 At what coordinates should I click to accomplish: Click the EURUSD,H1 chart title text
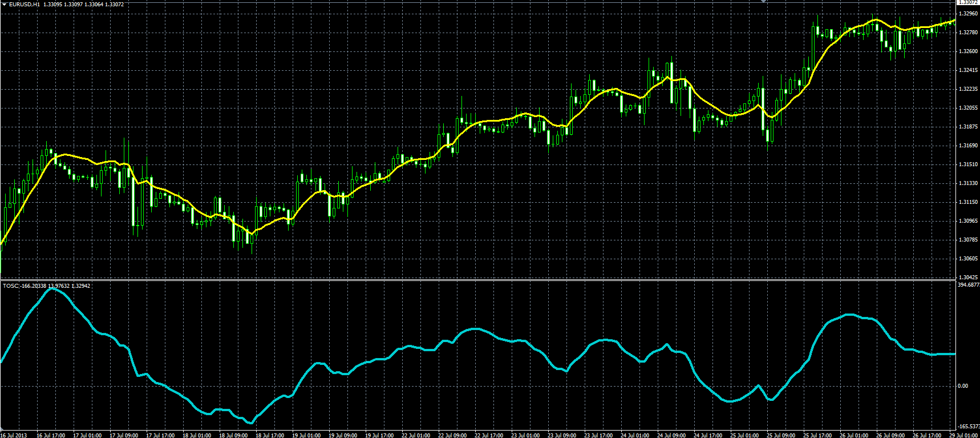point(25,5)
